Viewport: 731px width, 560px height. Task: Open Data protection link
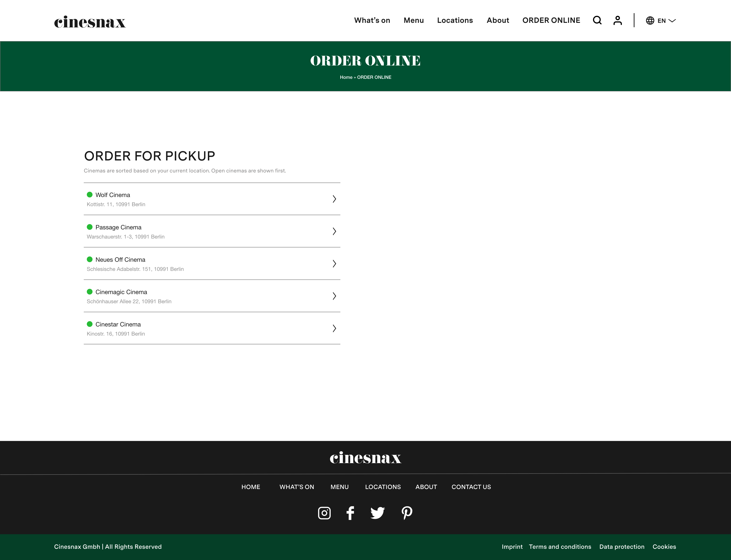click(622, 547)
